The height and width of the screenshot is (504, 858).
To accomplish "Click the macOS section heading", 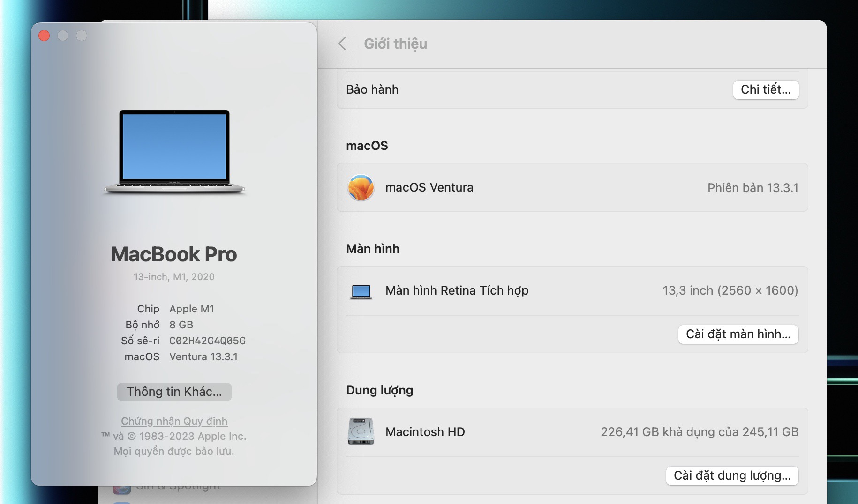I will pyautogui.click(x=367, y=146).
